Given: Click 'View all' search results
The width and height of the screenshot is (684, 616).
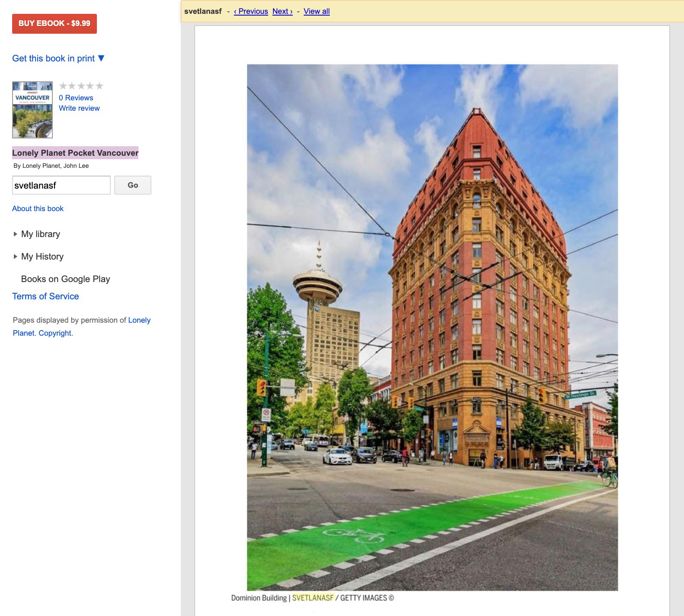Looking at the screenshot, I should point(317,11).
